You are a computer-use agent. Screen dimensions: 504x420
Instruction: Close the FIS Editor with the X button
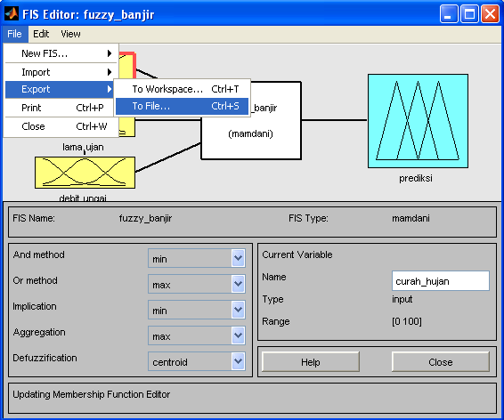(x=490, y=14)
